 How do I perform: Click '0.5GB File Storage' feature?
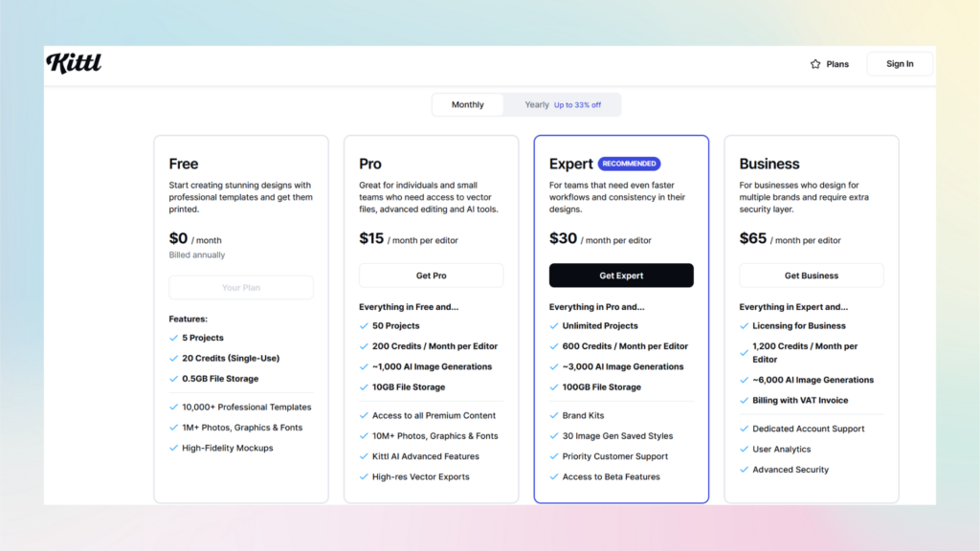pyautogui.click(x=220, y=379)
